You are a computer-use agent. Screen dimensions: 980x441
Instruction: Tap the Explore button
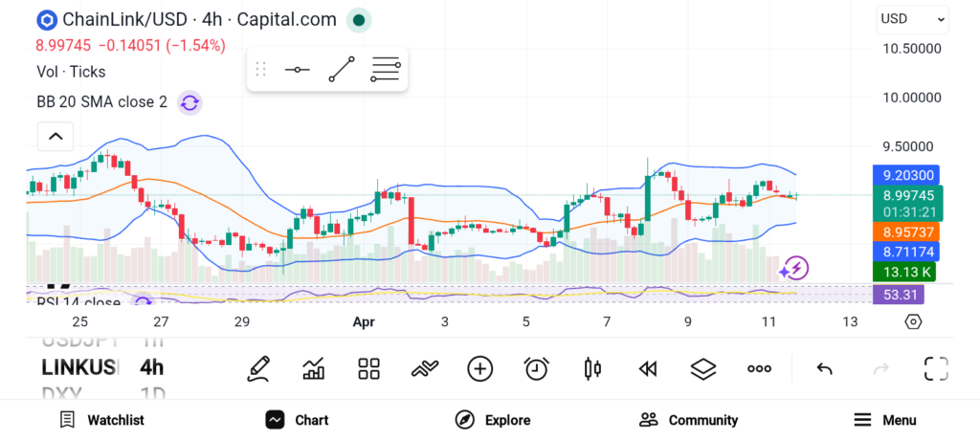pyautogui.click(x=494, y=420)
